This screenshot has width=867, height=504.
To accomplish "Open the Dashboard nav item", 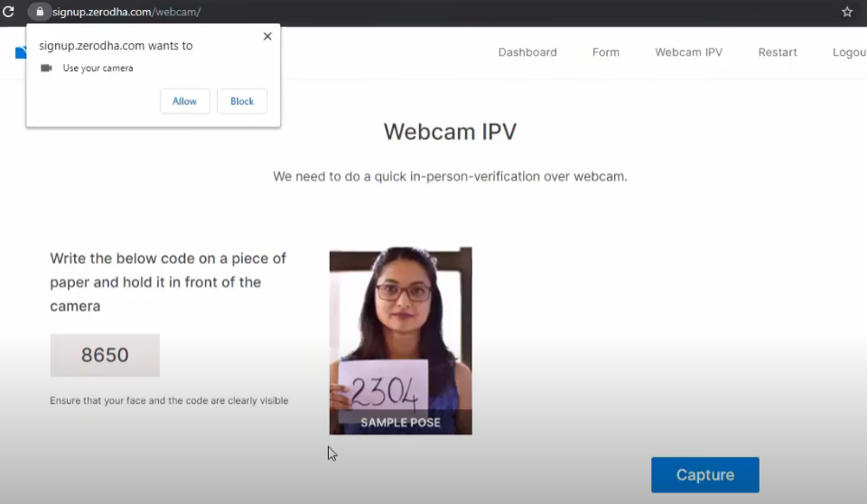I will pyautogui.click(x=527, y=52).
